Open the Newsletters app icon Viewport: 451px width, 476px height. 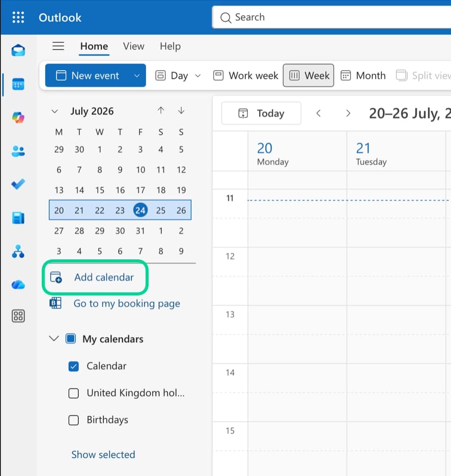pos(18,218)
